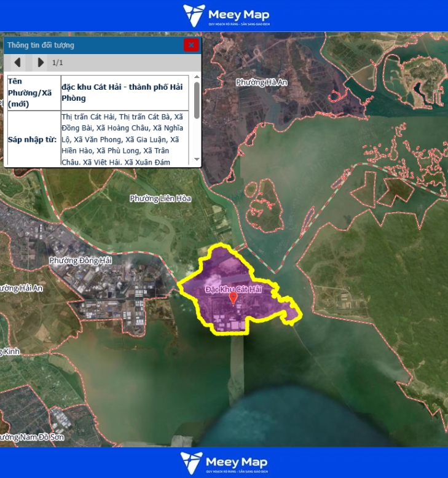Click the red location pin on map
Viewport: 448px width, 478px height.
[x=234, y=298]
